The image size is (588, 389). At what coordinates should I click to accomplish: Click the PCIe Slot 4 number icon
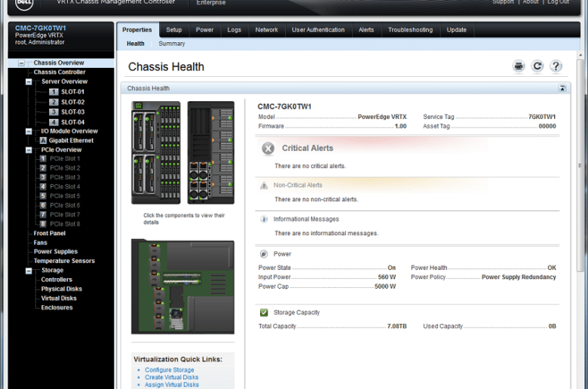tap(43, 186)
